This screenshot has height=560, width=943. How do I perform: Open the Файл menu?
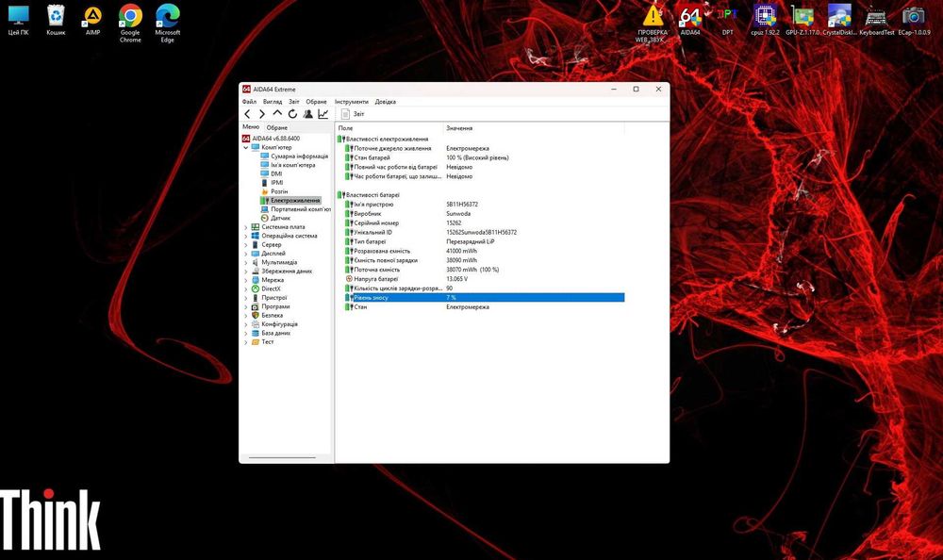click(x=249, y=102)
